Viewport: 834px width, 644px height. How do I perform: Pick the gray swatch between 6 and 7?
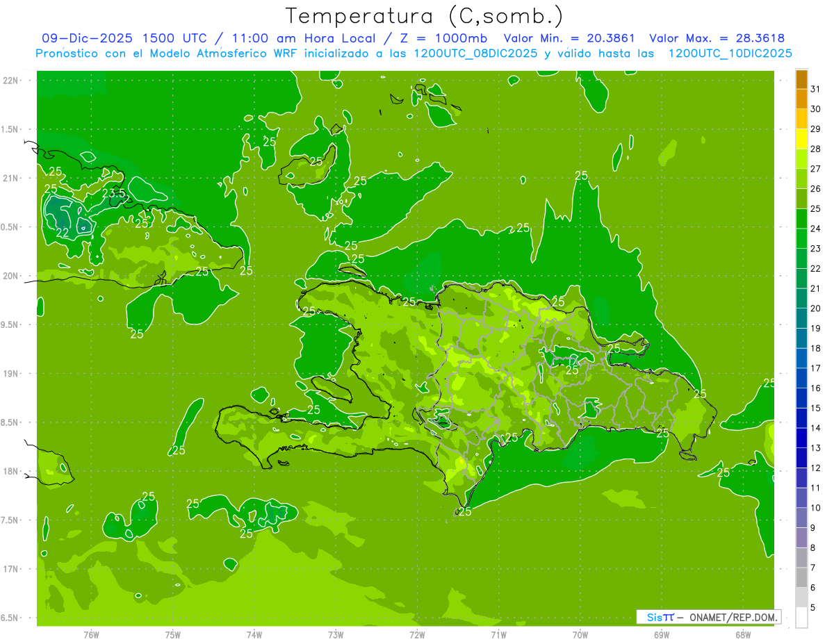801,578
